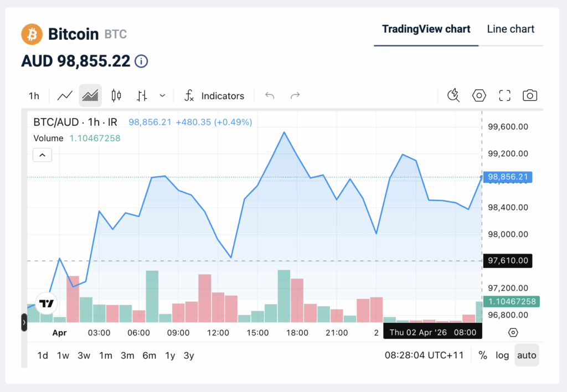The image size is (567, 392).
Task: Open the price scale settings gear below the chart
Action: (x=513, y=332)
